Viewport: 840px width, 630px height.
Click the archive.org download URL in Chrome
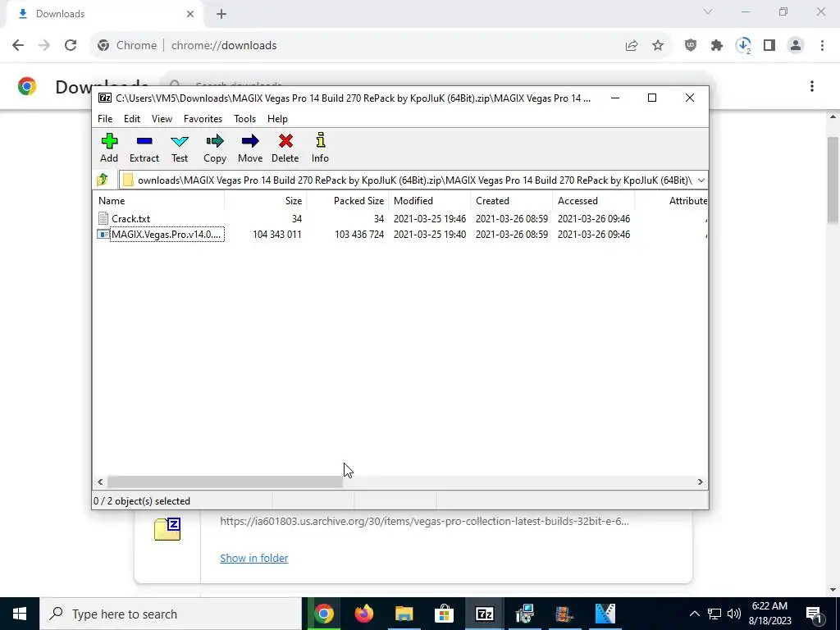[424, 521]
